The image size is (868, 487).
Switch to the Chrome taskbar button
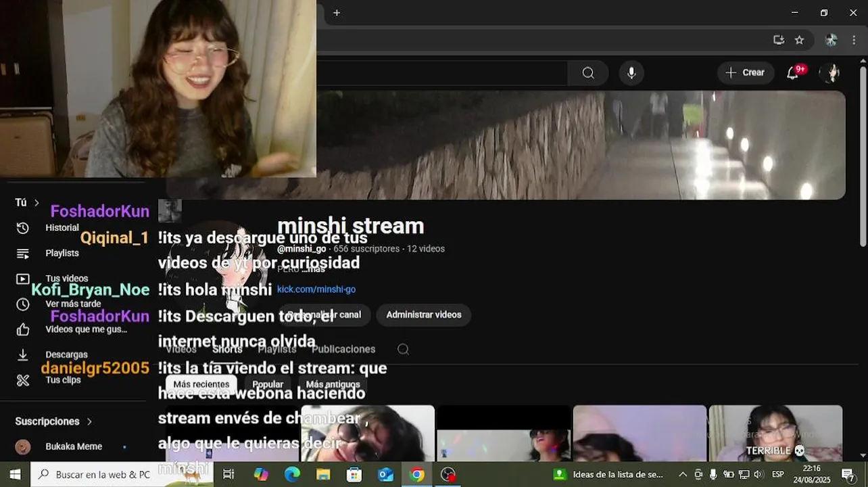[417, 474]
